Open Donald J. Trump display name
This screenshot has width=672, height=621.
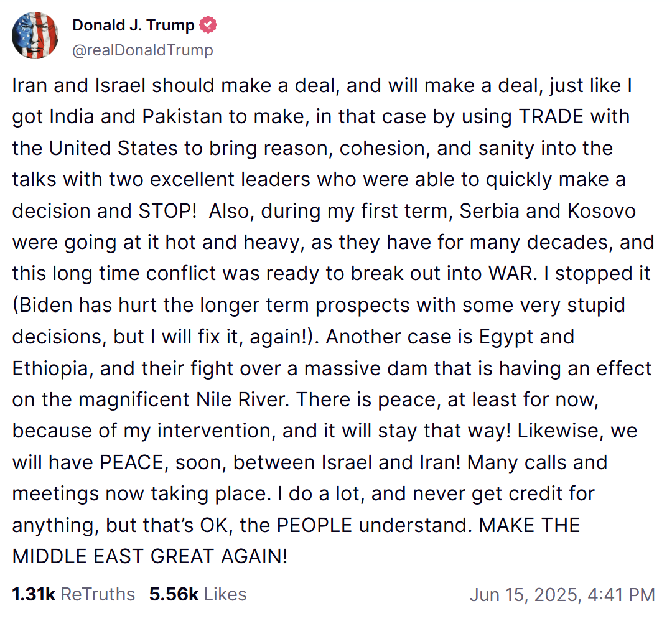point(133,26)
